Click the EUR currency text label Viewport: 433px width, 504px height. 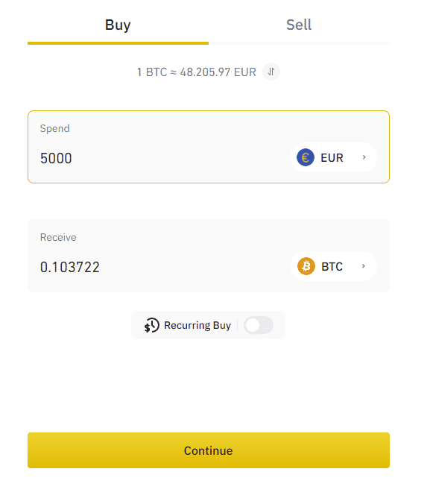coord(332,158)
